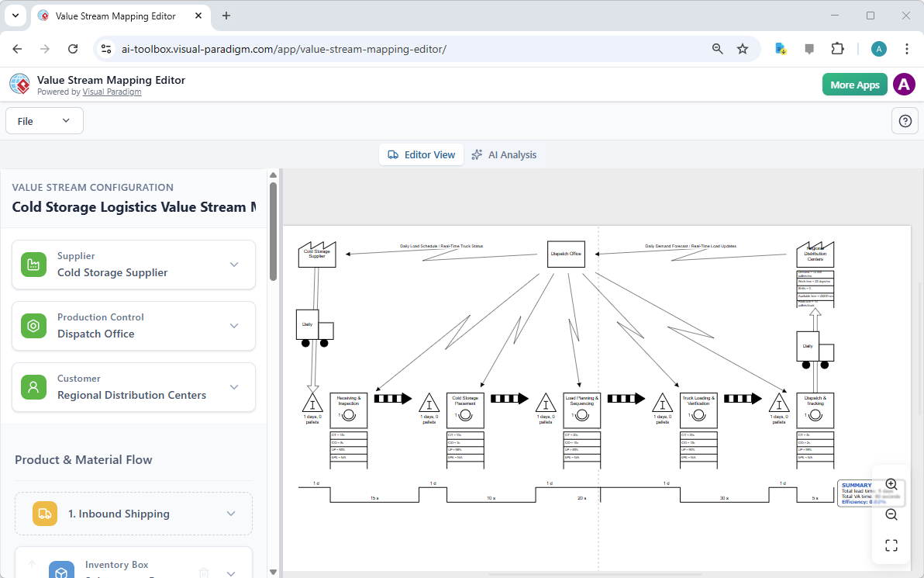The height and width of the screenshot is (578, 924).
Task: Open the File menu
Action: 44,120
